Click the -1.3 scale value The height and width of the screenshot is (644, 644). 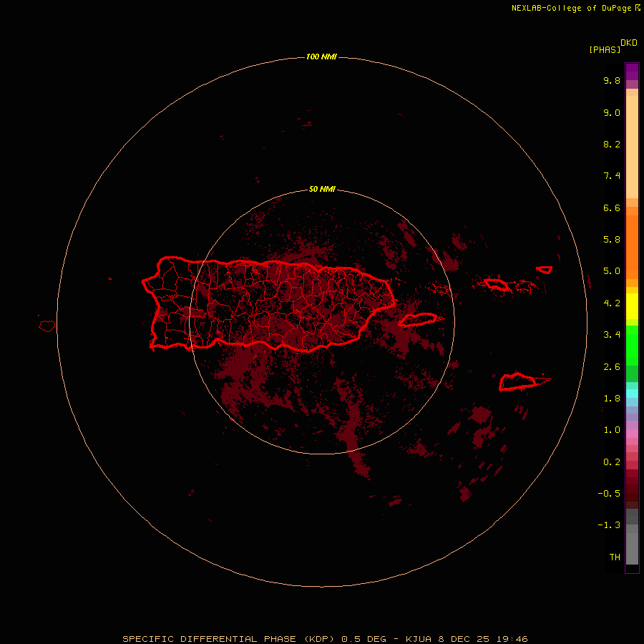609,525
